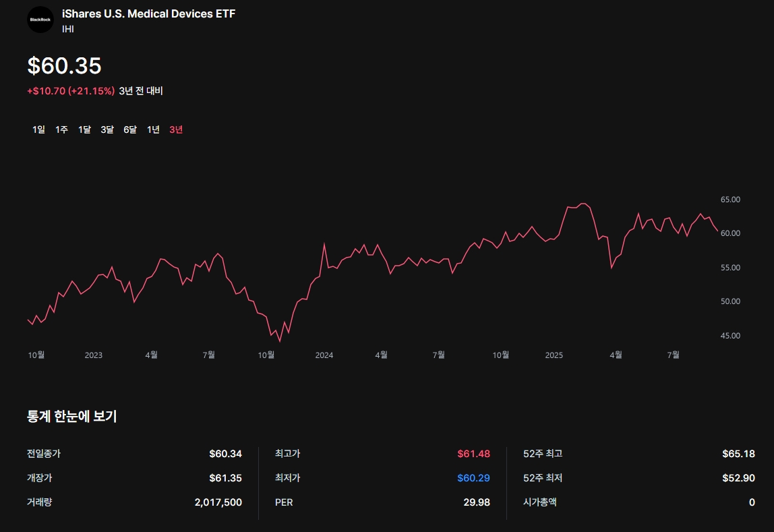Click the IHI ticker symbol

[68, 29]
